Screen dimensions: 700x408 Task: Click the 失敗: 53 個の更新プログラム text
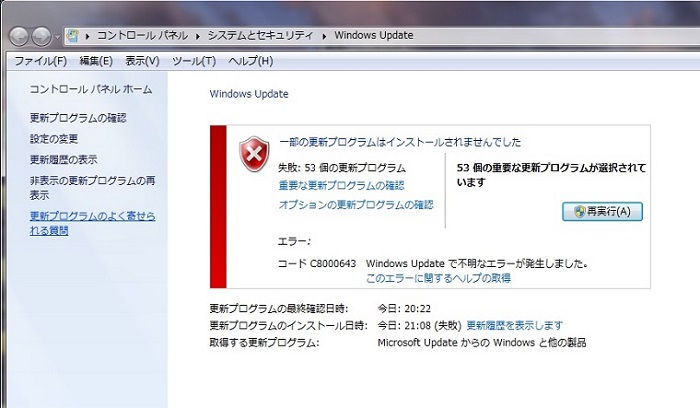click(342, 168)
